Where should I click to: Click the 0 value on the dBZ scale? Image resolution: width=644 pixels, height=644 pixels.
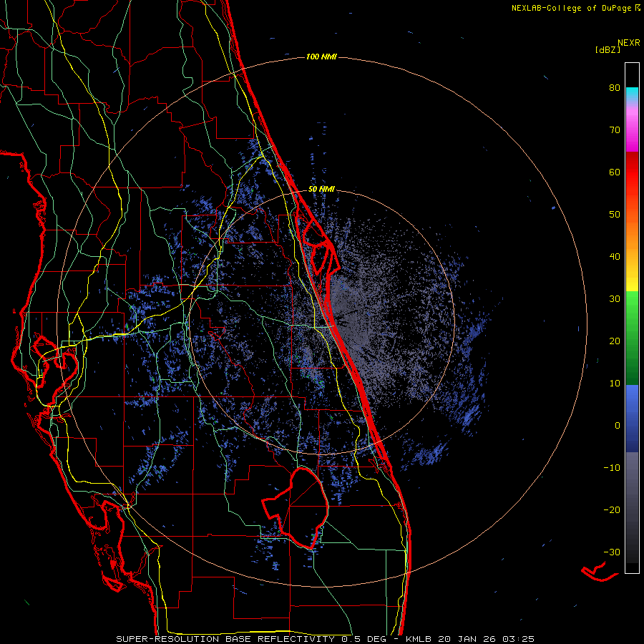618,426
